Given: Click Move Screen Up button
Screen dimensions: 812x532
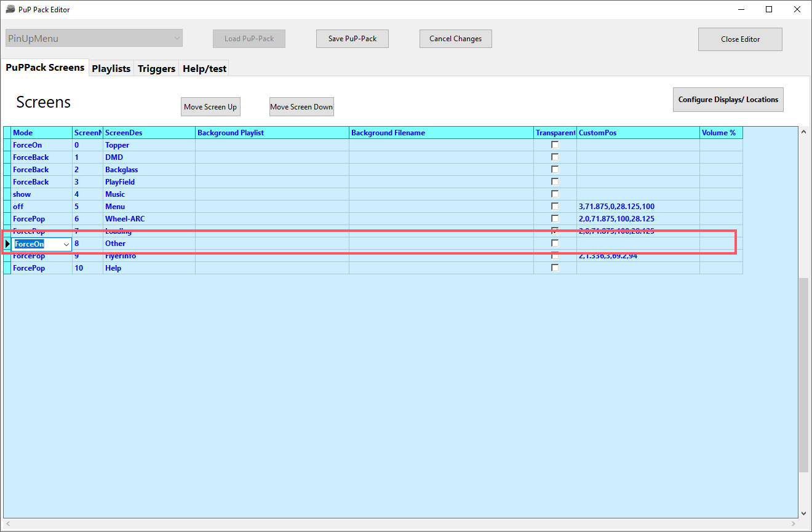Looking at the screenshot, I should tap(210, 107).
